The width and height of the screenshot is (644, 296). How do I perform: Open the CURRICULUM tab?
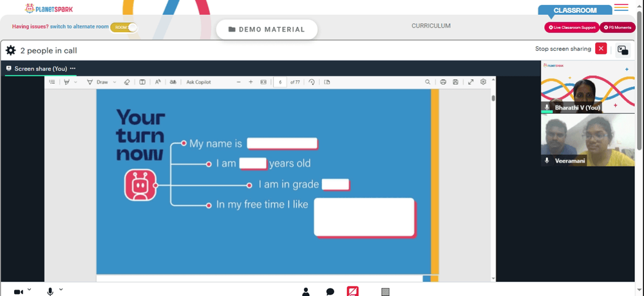coord(431,26)
